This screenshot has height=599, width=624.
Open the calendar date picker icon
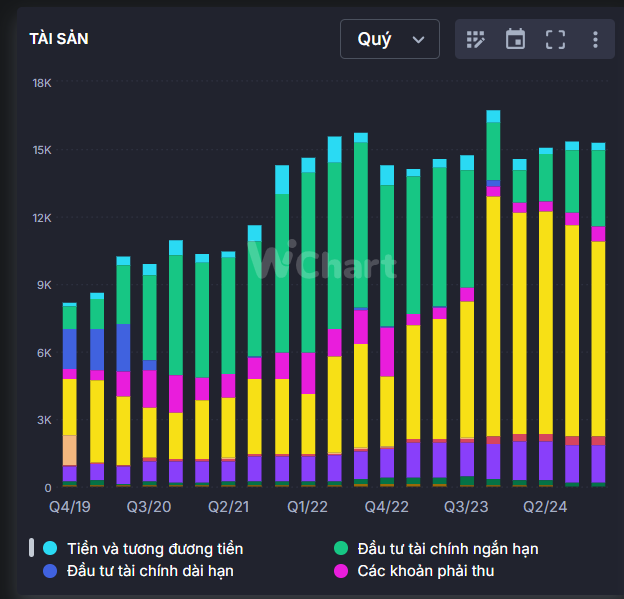[x=515, y=40]
